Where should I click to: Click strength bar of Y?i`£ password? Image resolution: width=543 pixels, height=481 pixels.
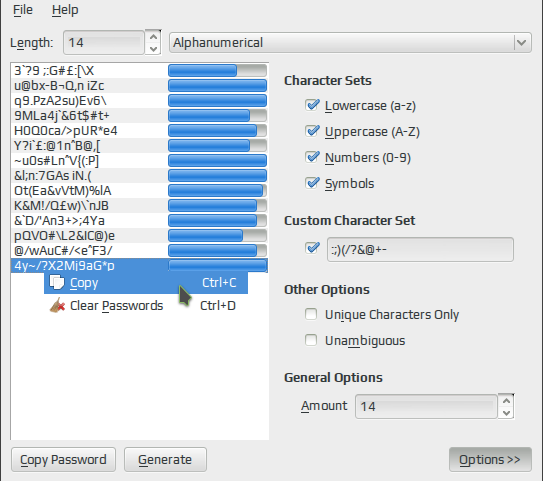[217, 146]
